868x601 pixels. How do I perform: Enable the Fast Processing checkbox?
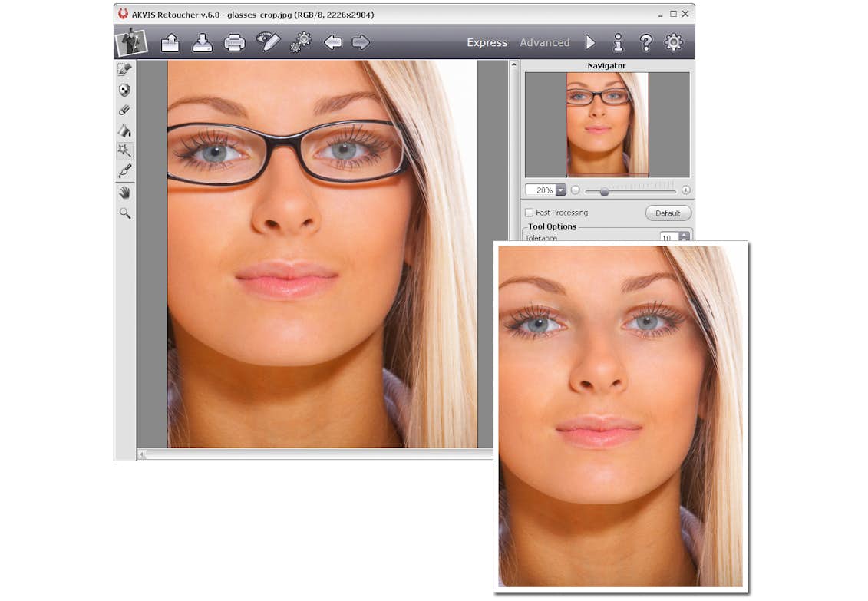529,213
